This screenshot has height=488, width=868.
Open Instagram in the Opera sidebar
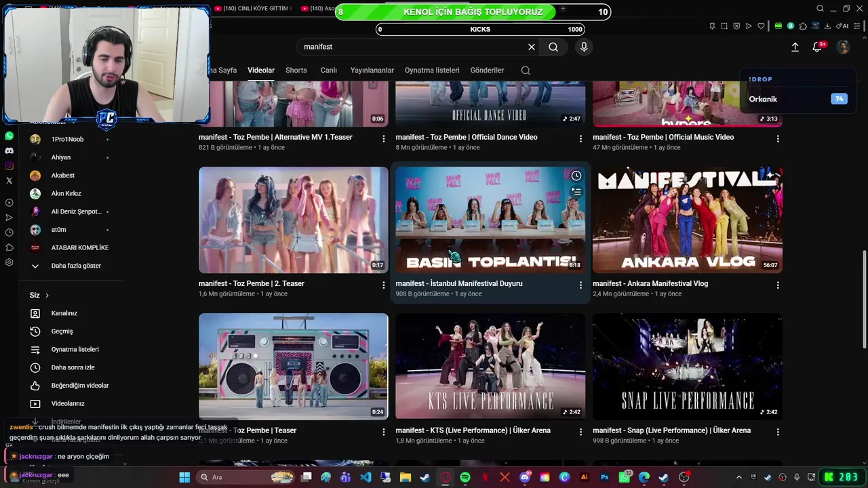[9, 165]
